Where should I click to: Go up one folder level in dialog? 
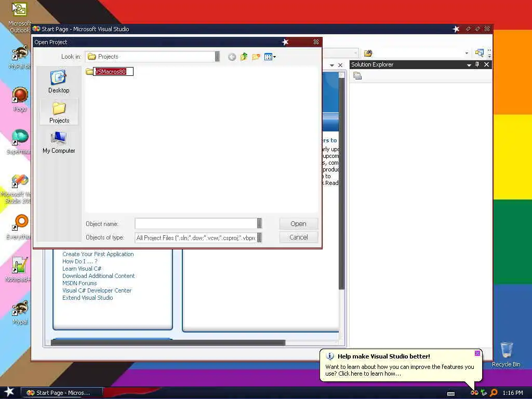(244, 57)
